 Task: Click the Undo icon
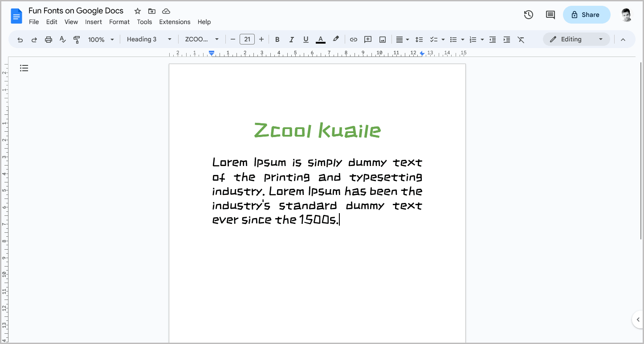click(20, 39)
